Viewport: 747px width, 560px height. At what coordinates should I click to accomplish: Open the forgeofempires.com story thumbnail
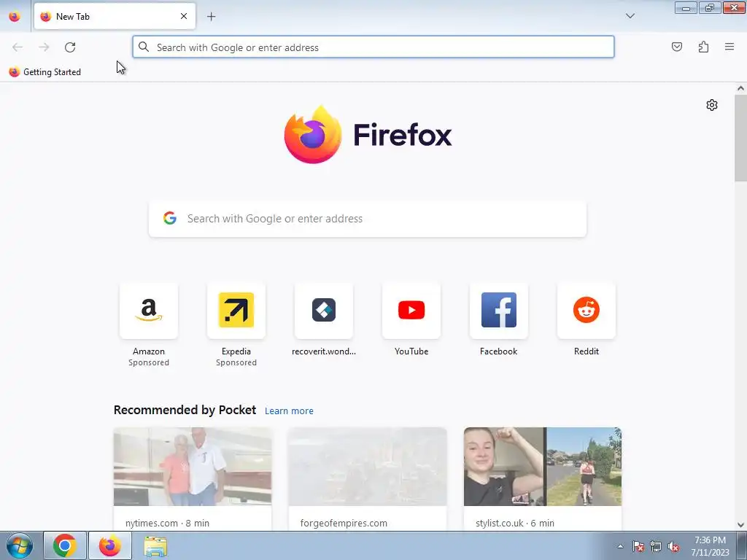click(x=368, y=467)
